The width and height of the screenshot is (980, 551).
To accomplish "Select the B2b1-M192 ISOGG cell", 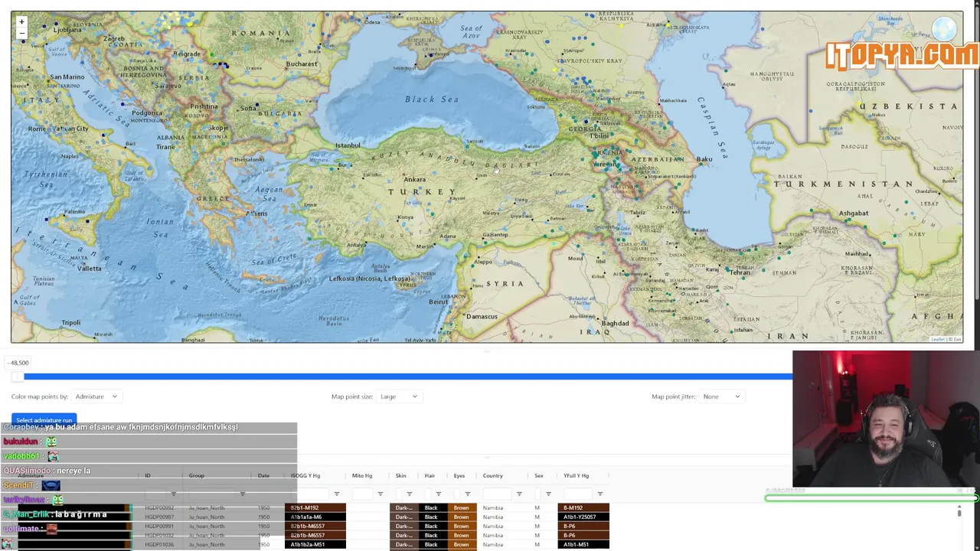I will 315,508.
